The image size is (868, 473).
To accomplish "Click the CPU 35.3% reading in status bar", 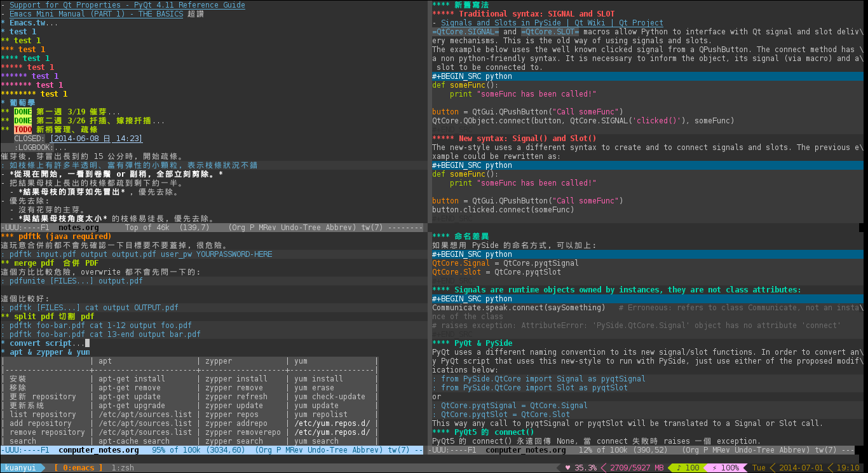I will 586,468.
